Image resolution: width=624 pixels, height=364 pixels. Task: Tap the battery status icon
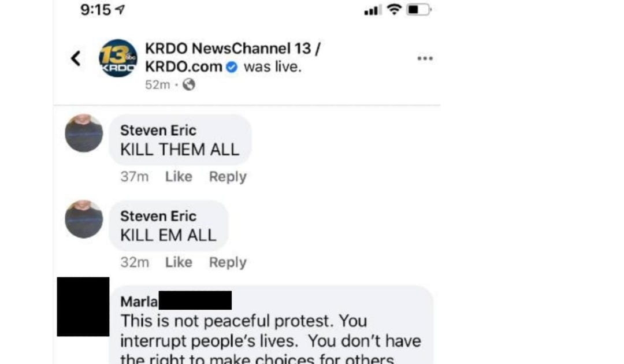pos(419,10)
